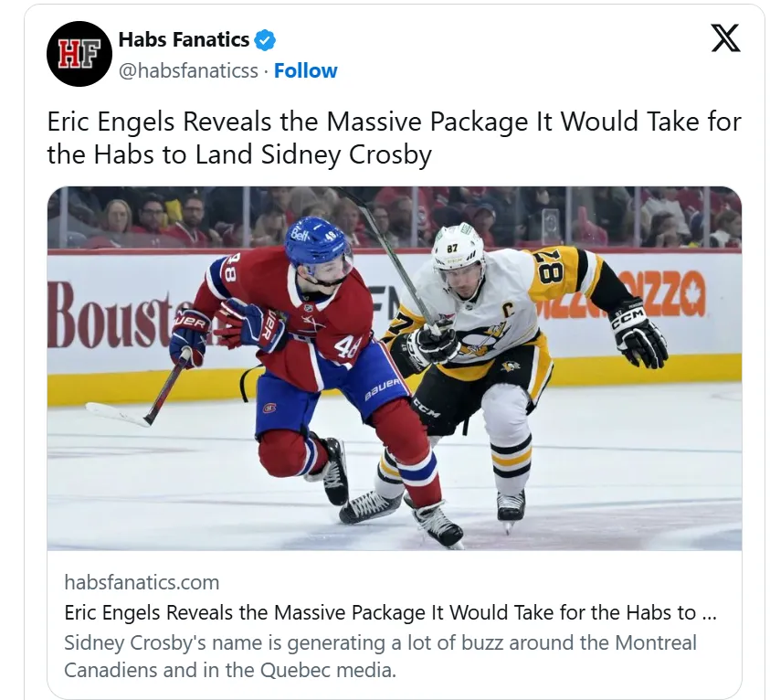Screen dimensions: 770x700
Task: Open the @habsfanaticss handle link
Action: pyautogui.click(x=188, y=70)
